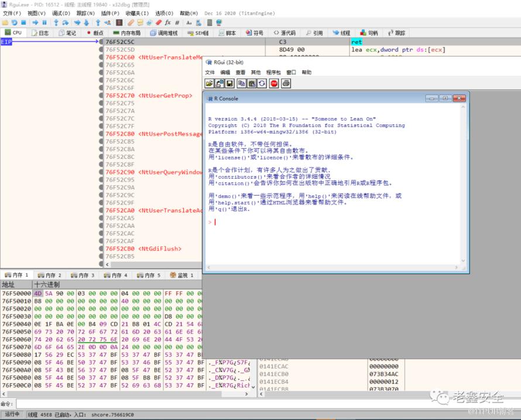
Task: Switch to the 内存 2 dump tab
Action: tap(49, 275)
